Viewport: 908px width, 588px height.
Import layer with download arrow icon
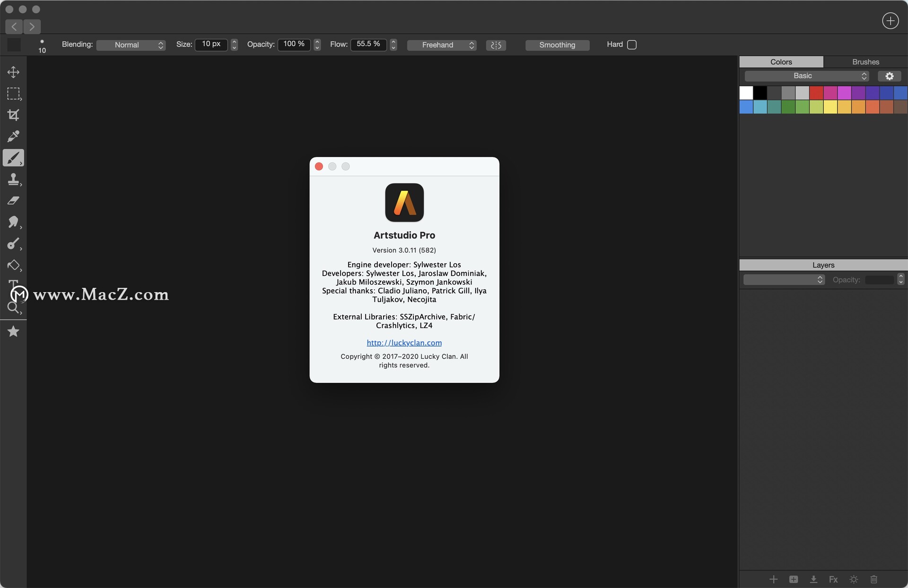813,579
